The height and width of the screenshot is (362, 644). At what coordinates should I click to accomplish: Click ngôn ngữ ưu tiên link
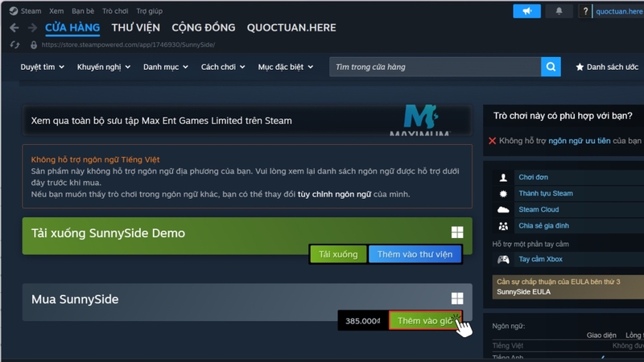pyautogui.click(x=579, y=141)
